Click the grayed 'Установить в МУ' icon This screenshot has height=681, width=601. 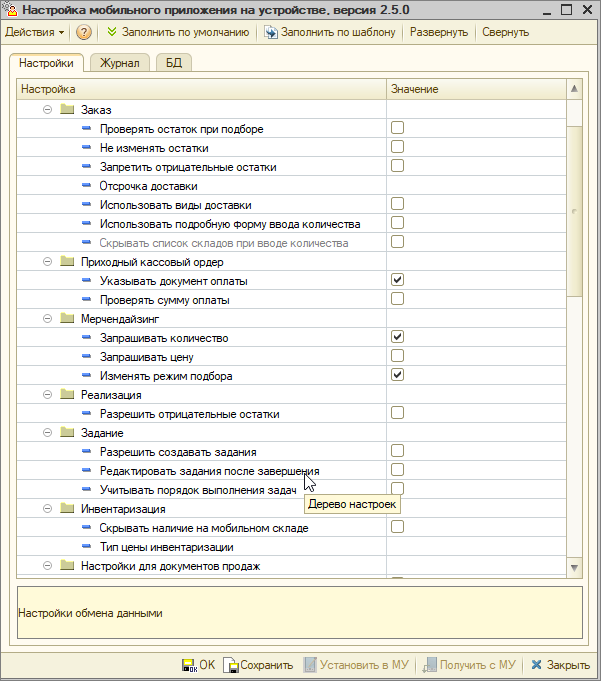pos(310,665)
